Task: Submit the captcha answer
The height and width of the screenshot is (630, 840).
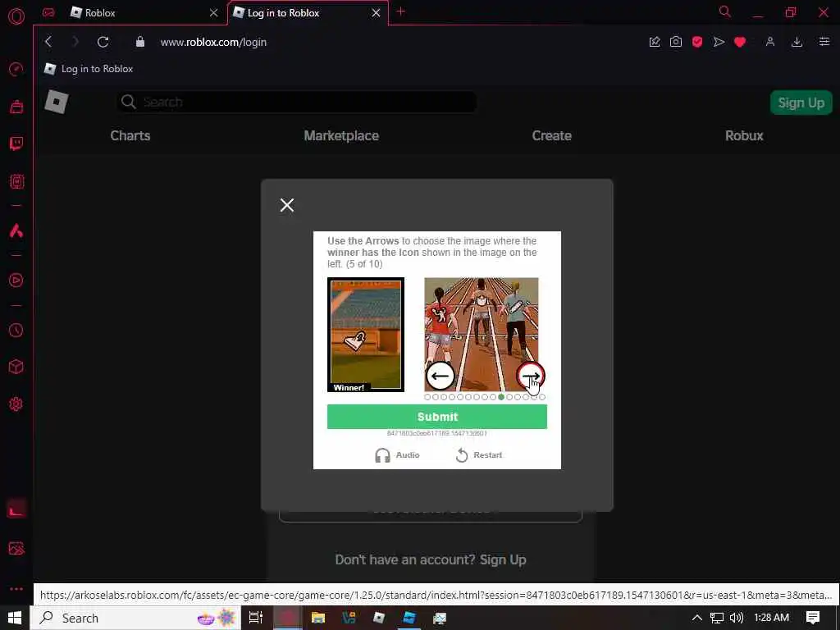Action: 437,417
